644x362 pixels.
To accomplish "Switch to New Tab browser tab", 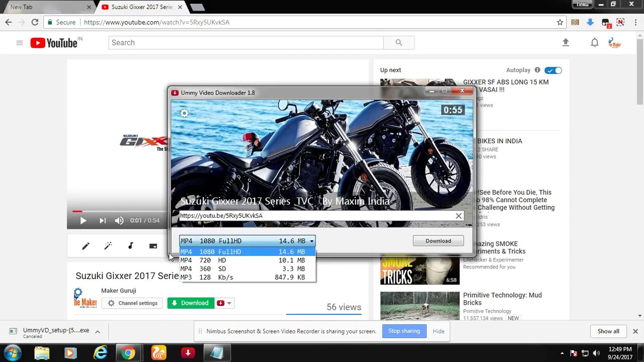I will coord(43,7).
